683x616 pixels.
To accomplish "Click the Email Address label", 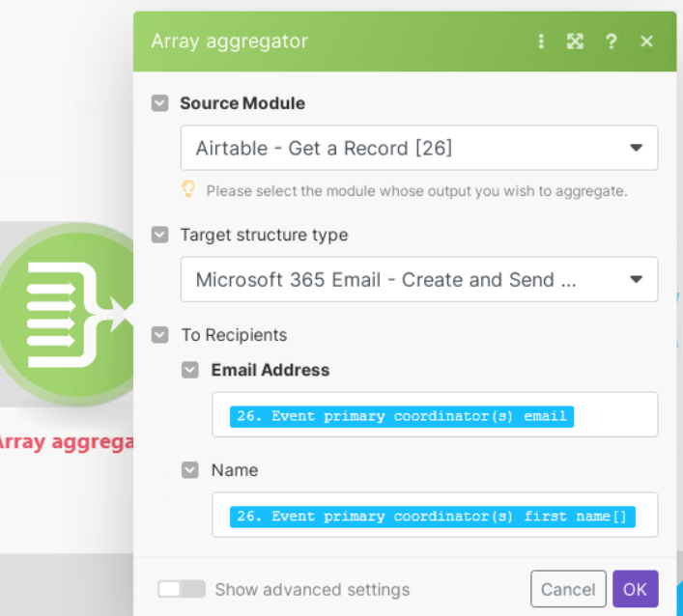I will coord(270,370).
